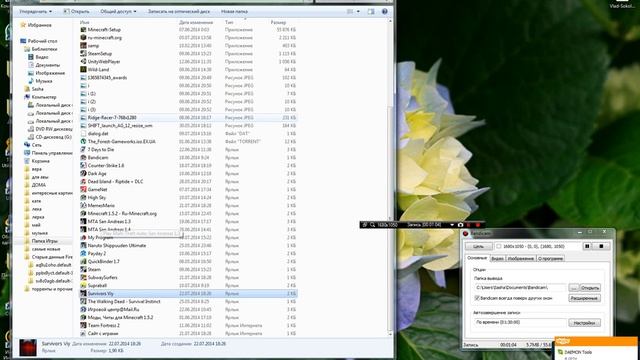Select Папка Игры in navigation tree
Image resolution: width=640 pixels, height=360 pixels.
(x=44, y=241)
